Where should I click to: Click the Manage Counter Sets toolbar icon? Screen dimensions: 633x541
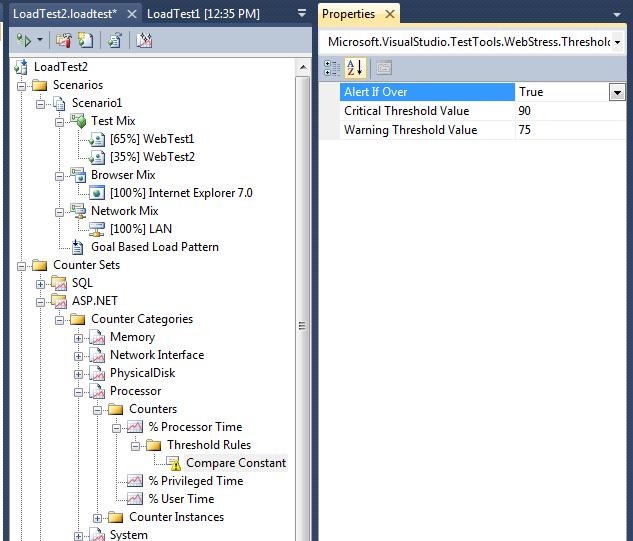click(x=115, y=40)
